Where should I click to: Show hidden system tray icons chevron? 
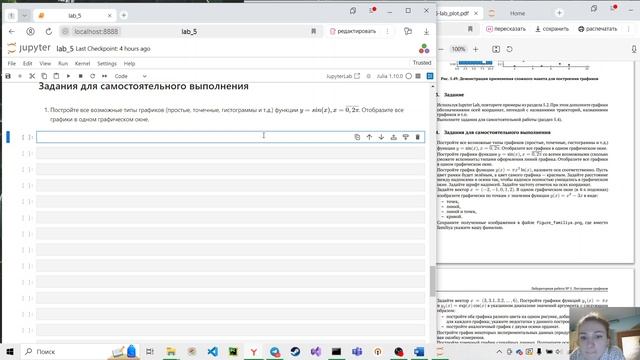499,351
